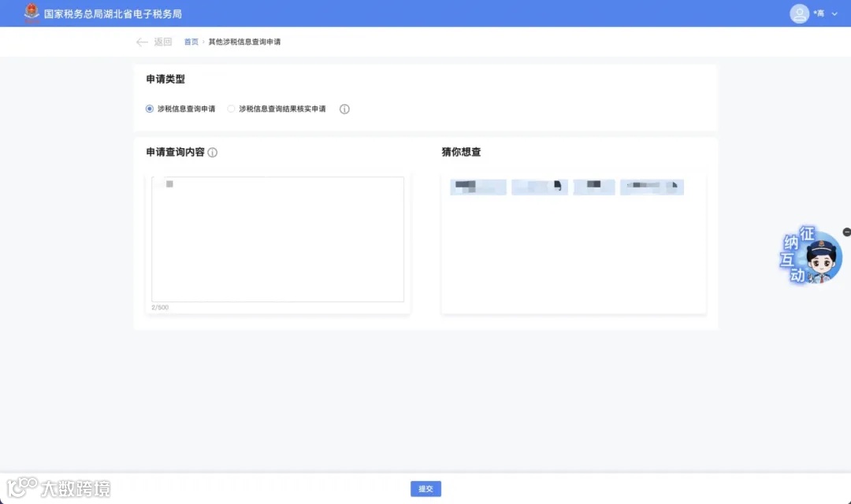Focus the query content text area
The height and width of the screenshot is (504, 851).
(277, 239)
